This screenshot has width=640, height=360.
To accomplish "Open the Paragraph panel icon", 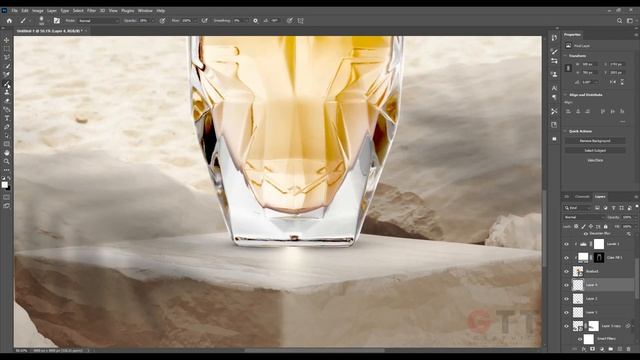I will [554, 97].
